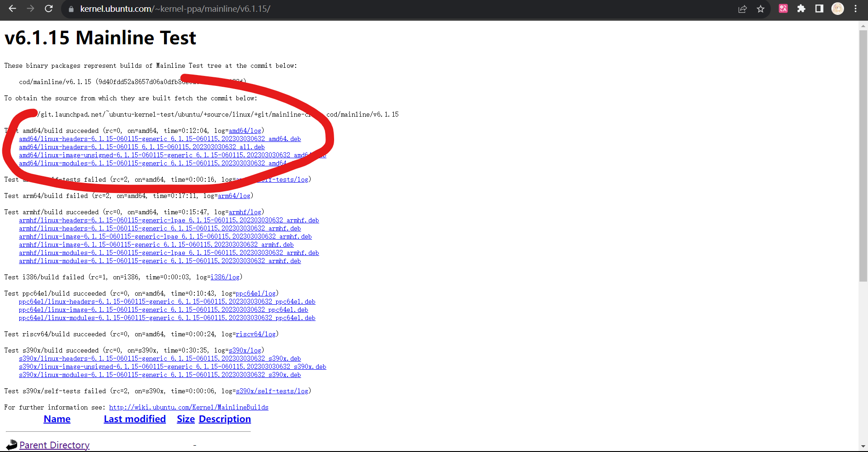Bookmark this page with star icon

761,9
